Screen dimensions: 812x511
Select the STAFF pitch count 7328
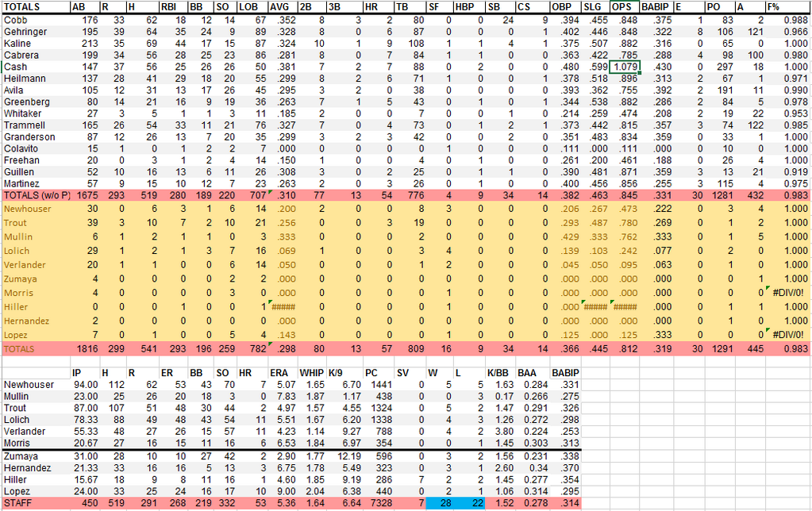[x=382, y=503]
